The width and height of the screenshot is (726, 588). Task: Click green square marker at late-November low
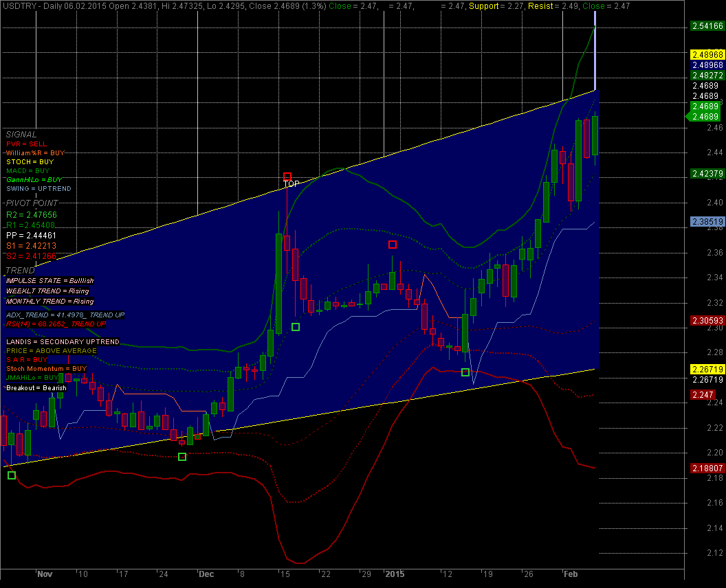(182, 457)
